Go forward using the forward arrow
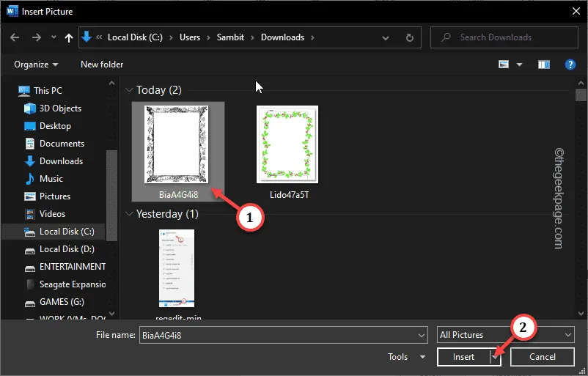The height and width of the screenshot is (376, 588). pos(37,37)
